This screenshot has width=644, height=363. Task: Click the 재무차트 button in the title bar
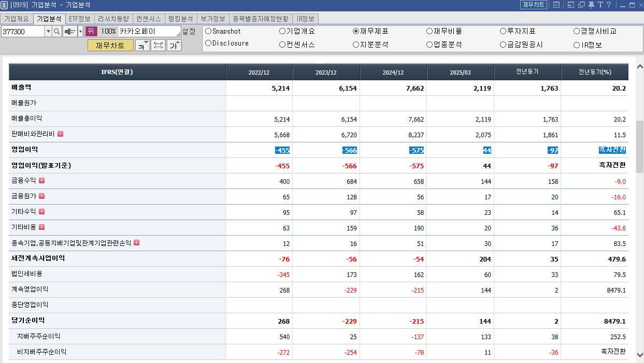coord(533,5)
